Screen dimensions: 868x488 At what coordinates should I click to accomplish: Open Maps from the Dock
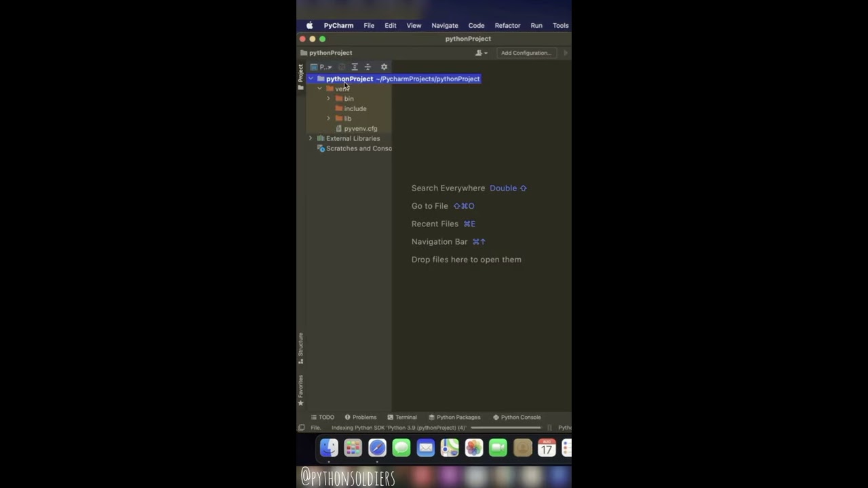tap(450, 447)
